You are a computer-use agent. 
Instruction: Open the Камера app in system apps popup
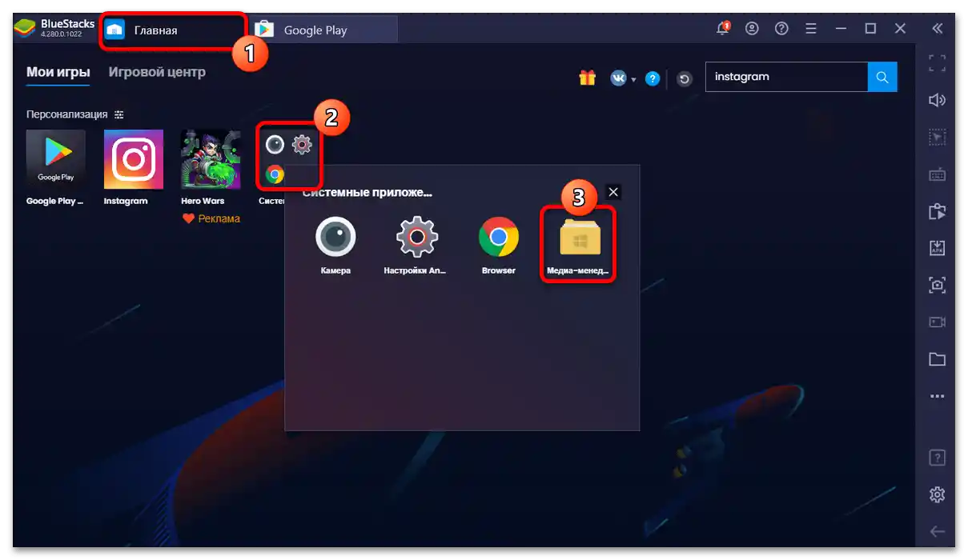pyautogui.click(x=335, y=238)
